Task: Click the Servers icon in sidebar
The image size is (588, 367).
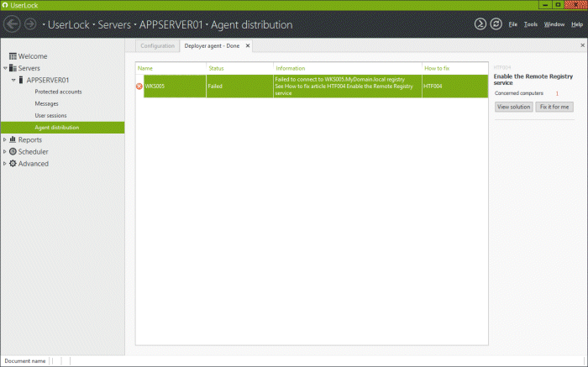Action: pos(13,68)
